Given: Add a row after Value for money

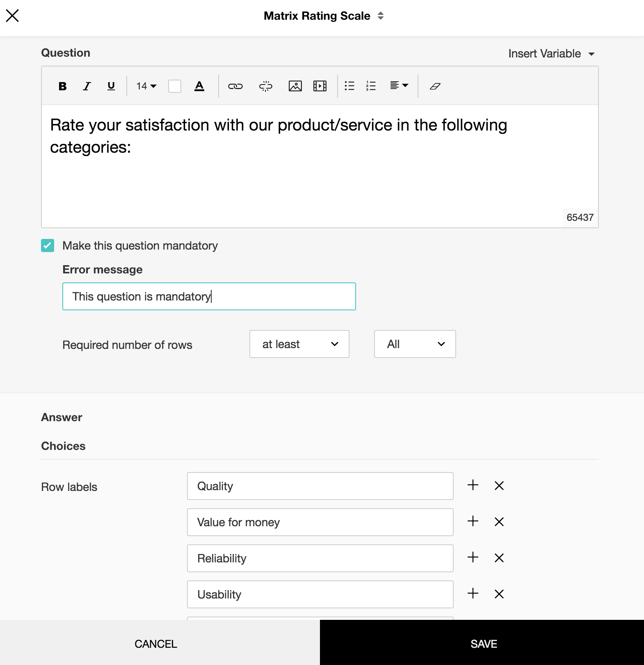Looking at the screenshot, I should pyautogui.click(x=473, y=521).
